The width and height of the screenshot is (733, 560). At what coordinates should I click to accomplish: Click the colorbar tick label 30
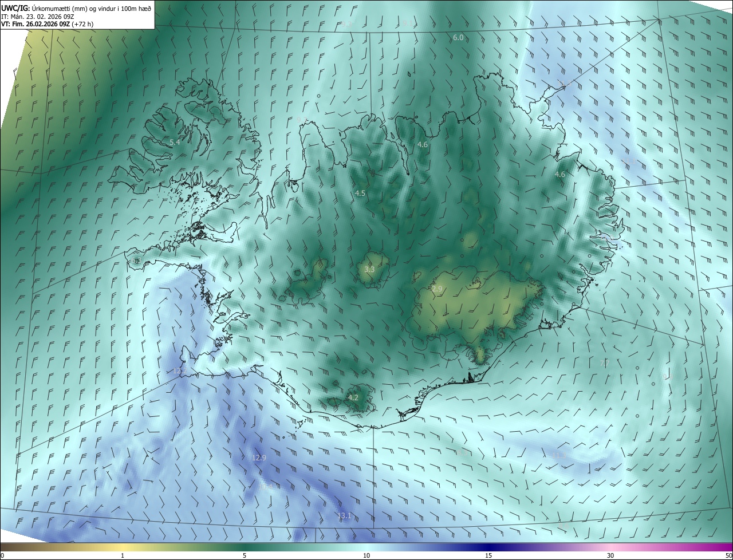(x=610, y=555)
